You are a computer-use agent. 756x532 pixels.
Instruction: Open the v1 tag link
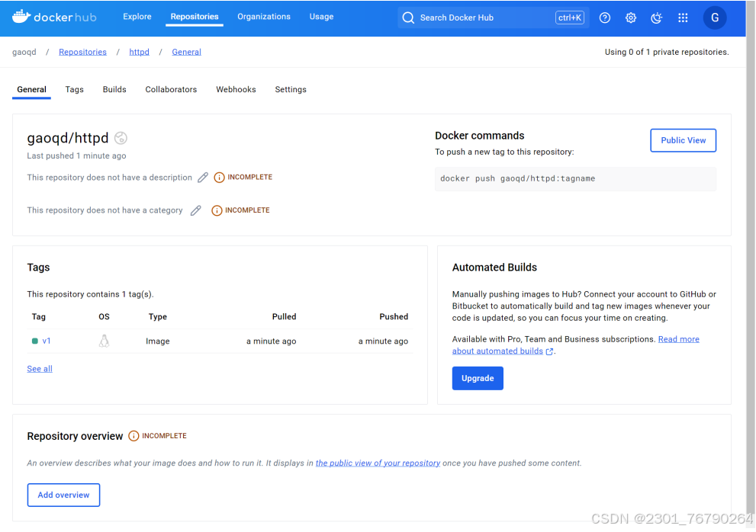(47, 341)
